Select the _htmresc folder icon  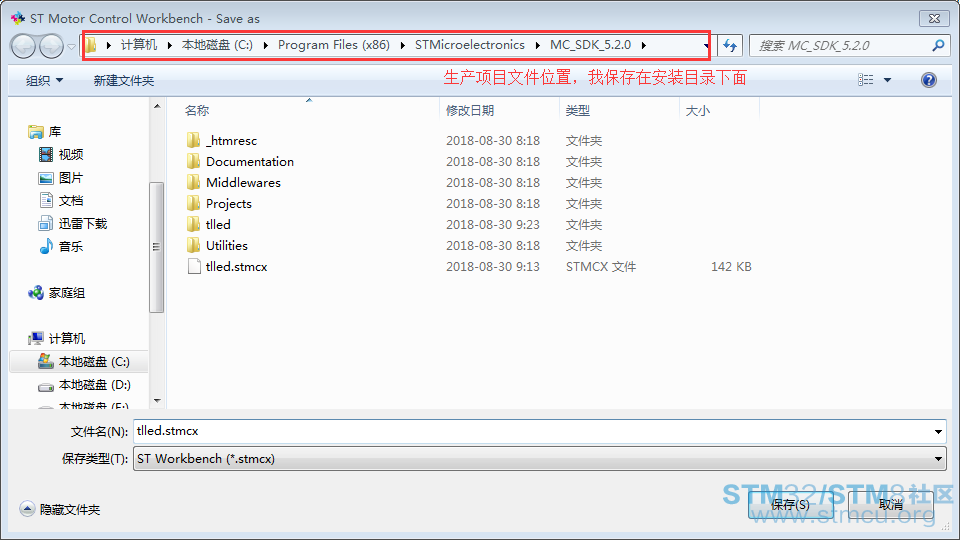tap(193, 140)
